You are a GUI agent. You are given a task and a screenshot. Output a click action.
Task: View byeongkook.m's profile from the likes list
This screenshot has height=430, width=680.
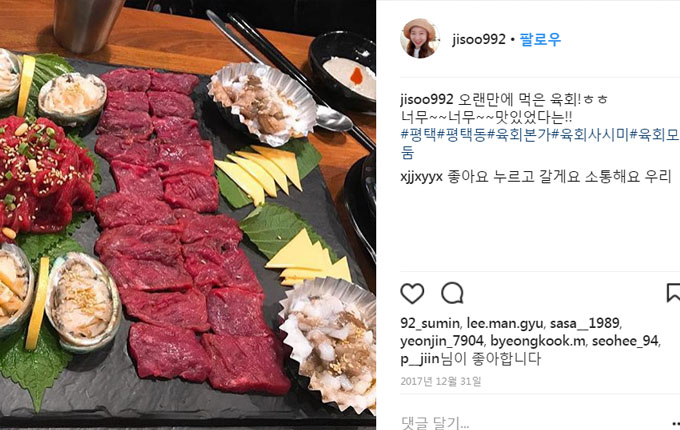(538, 342)
